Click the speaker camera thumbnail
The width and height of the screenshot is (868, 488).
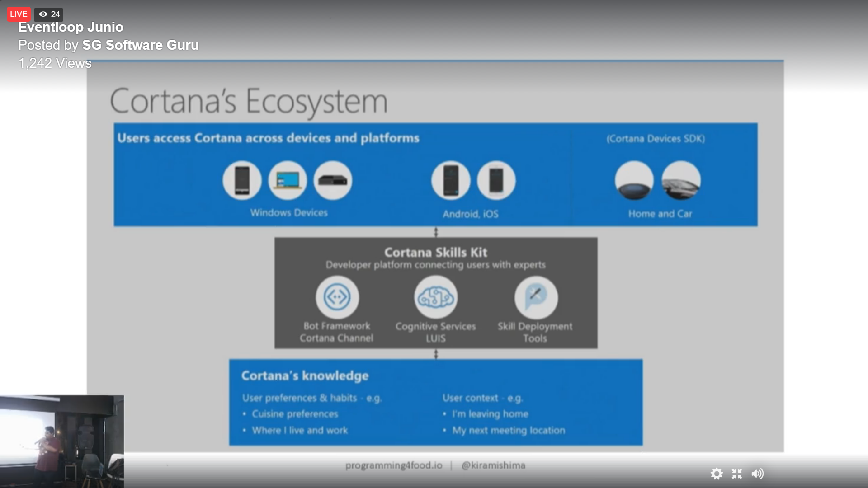click(x=62, y=441)
